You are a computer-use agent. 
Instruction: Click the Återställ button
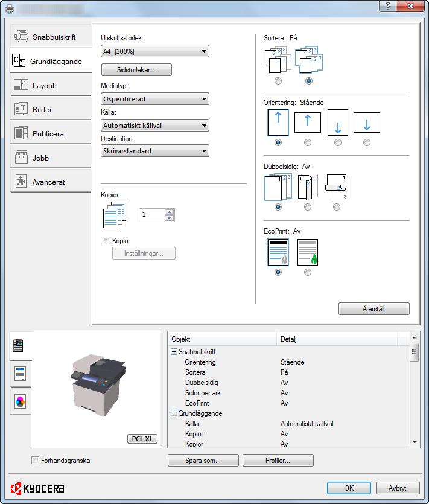coord(373,309)
